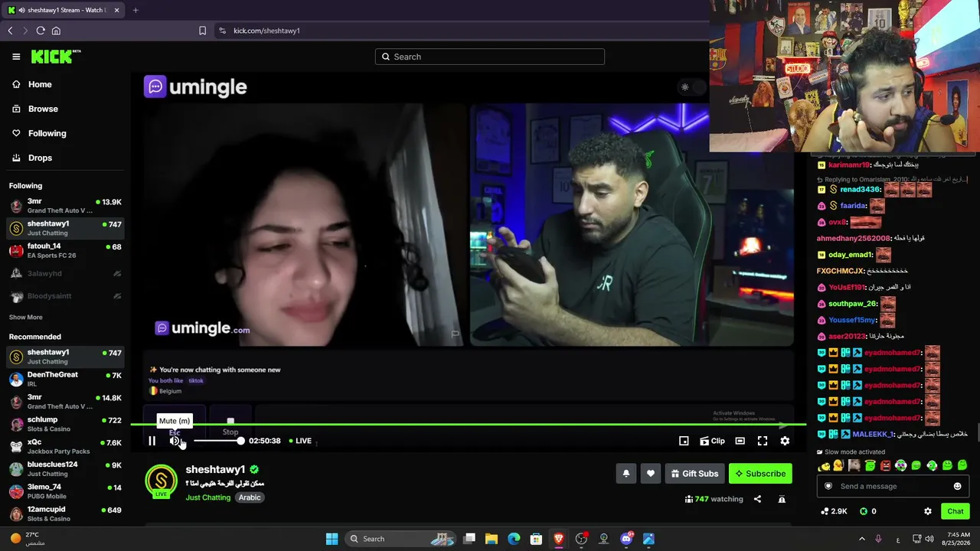Open Discord from the taskbar

click(x=626, y=539)
